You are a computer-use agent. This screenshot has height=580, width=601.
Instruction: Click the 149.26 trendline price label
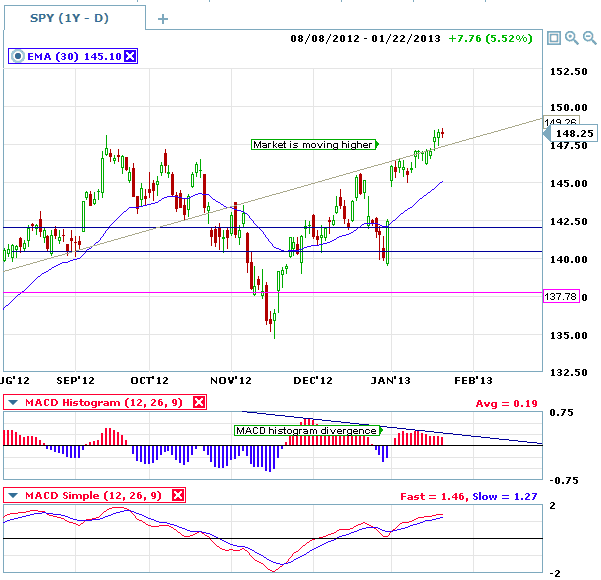tap(561, 121)
